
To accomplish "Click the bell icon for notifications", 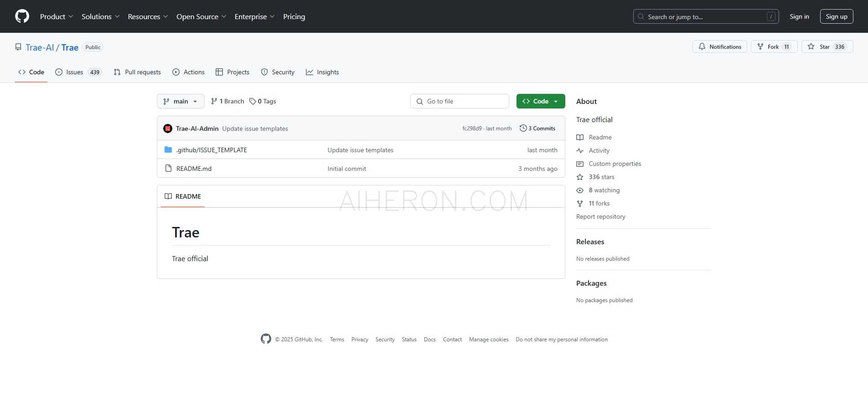I will click(x=702, y=46).
